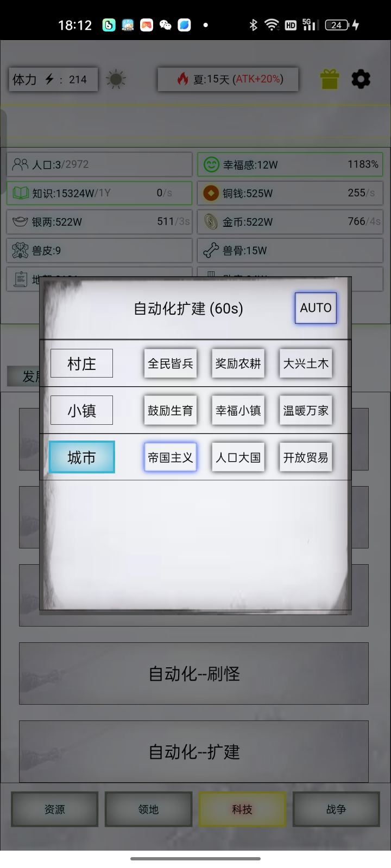Toggle the AUTO expansion button

pyautogui.click(x=316, y=308)
